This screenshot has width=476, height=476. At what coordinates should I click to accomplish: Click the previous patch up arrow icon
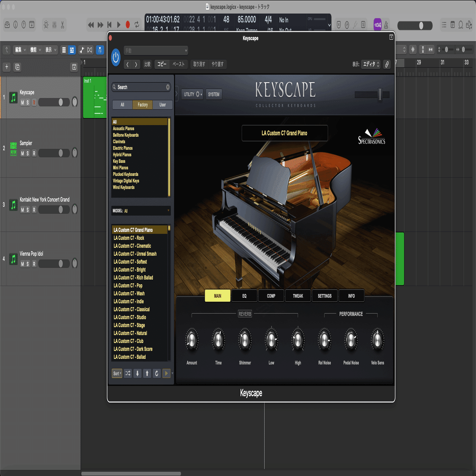[x=147, y=373]
